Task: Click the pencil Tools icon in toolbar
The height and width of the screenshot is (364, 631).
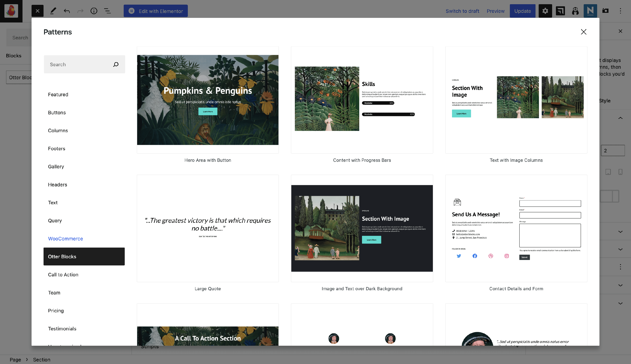Action: (x=53, y=11)
